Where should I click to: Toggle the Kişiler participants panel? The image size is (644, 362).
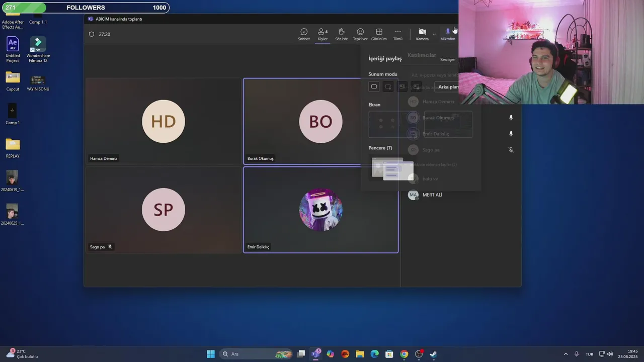[x=323, y=34]
